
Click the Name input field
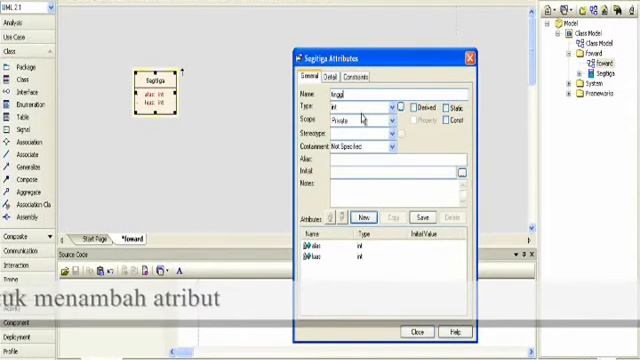click(399, 94)
